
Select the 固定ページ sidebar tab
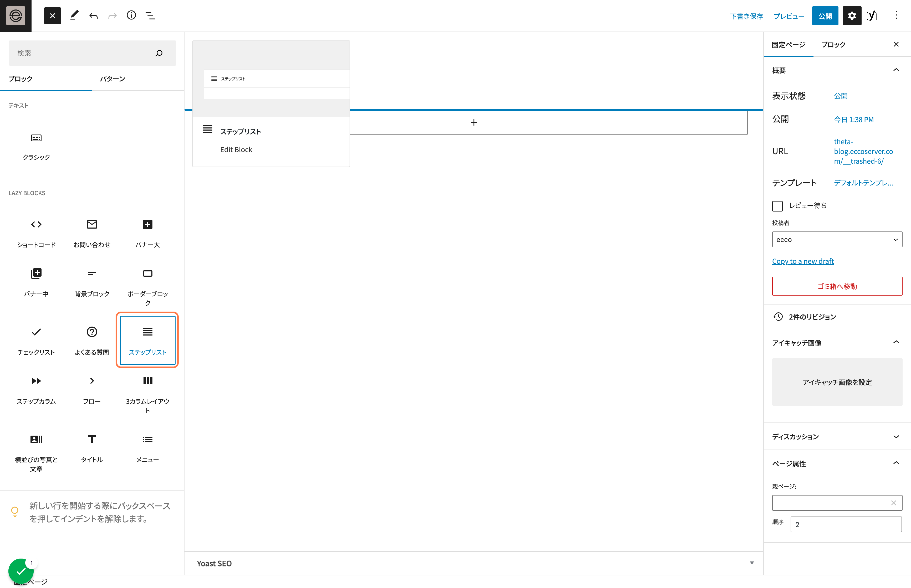point(789,45)
